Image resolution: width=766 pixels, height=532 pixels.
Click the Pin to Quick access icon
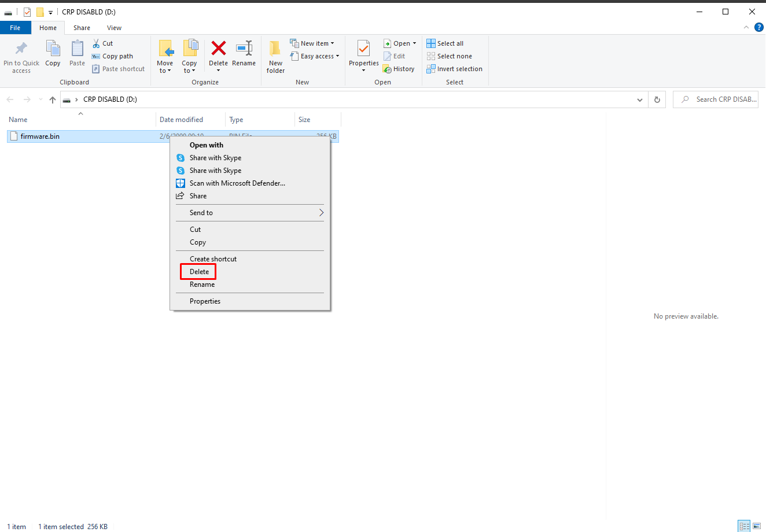(21, 49)
